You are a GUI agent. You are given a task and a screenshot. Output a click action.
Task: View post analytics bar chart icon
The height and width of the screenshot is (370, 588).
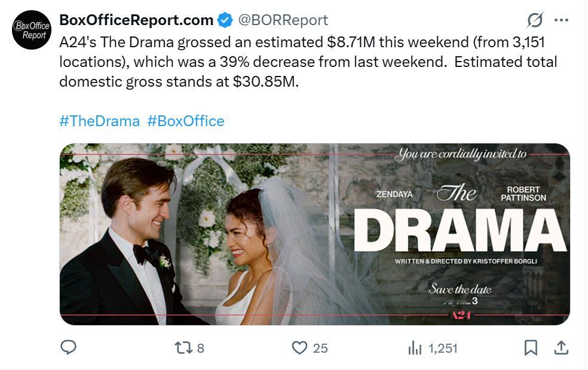pyautogui.click(x=415, y=347)
